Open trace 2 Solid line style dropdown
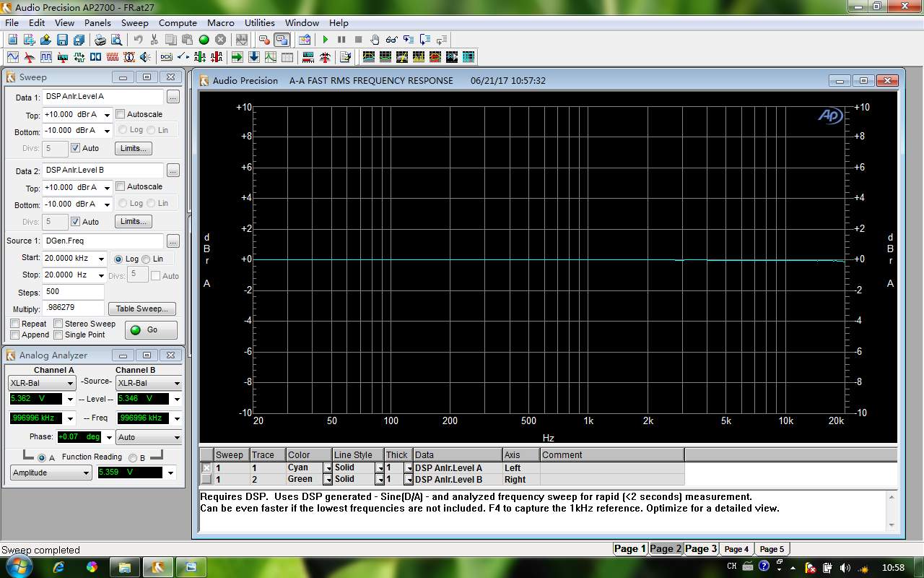Screen dimensions: 924x578 380,480
